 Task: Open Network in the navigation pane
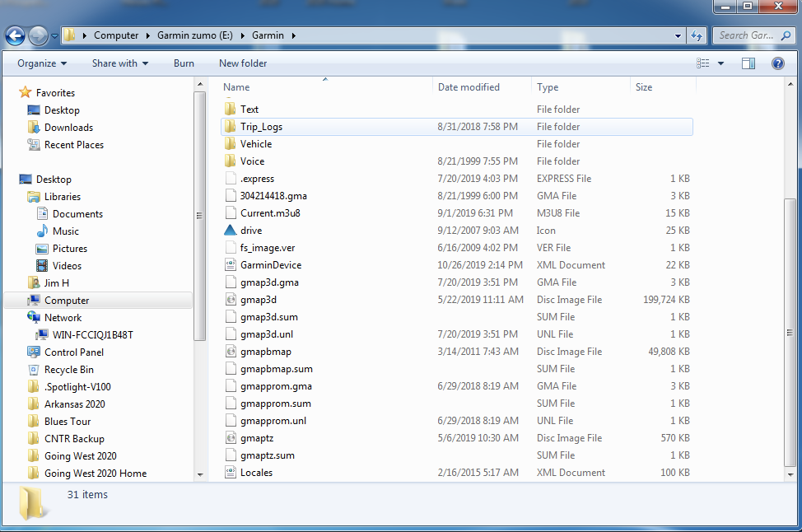pos(63,318)
